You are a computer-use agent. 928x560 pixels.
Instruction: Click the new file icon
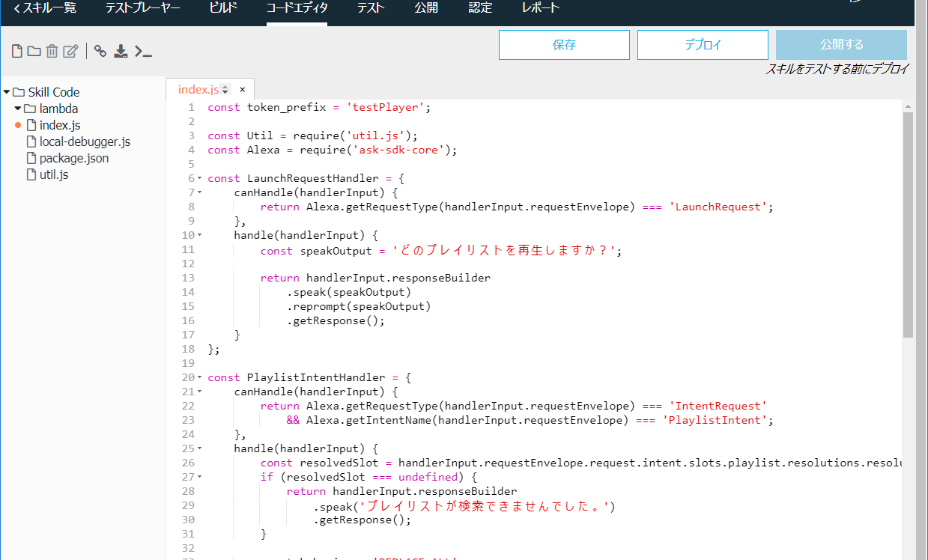[16, 51]
